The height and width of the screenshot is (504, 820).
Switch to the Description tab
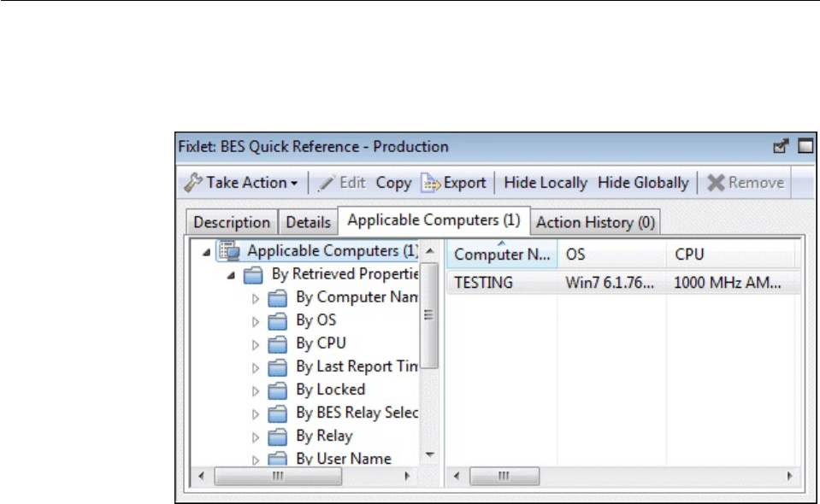[x=232, y=222]
